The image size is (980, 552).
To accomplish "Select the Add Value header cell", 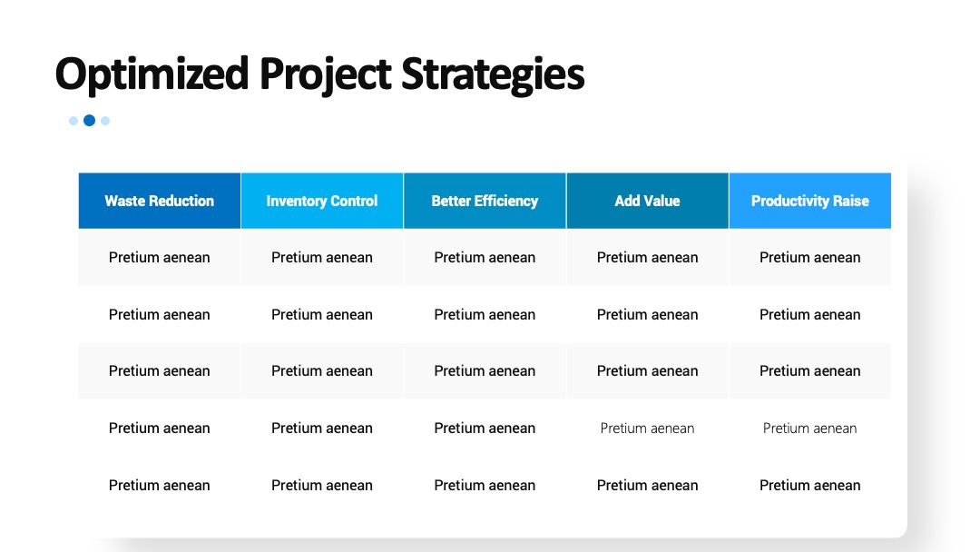I will point(647,201).
